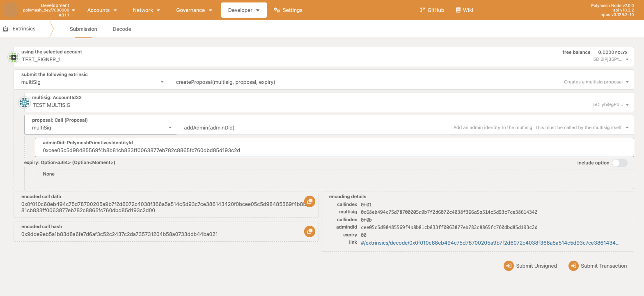
Task: Copy the encoded call hash
Action: [309, 231]
